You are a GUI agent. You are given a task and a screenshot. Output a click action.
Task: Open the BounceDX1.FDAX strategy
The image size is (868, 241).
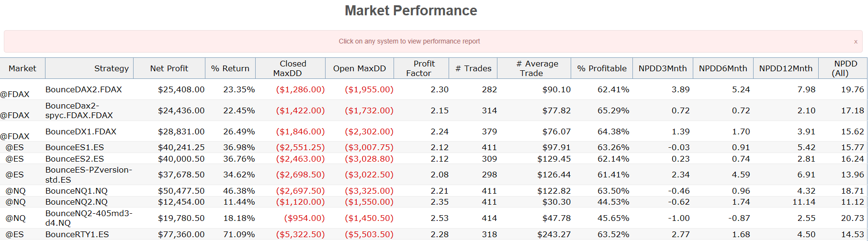click(81, 131)
